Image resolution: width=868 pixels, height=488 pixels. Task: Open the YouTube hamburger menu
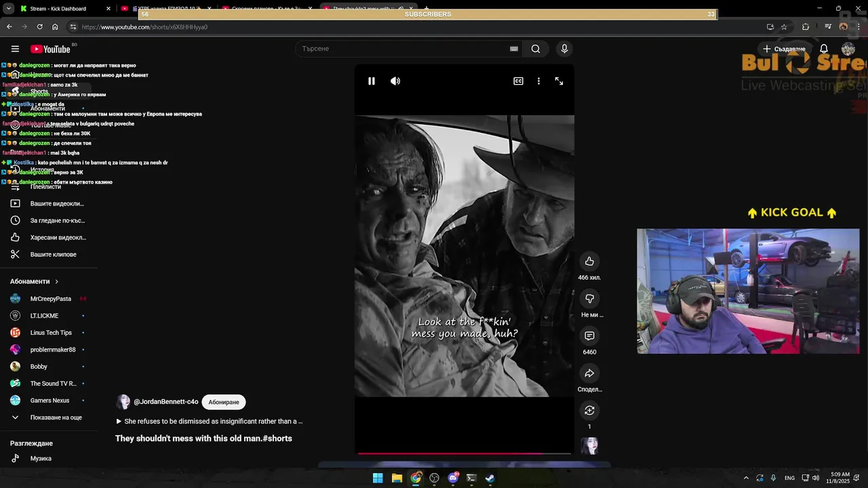[x=15, y=49]
